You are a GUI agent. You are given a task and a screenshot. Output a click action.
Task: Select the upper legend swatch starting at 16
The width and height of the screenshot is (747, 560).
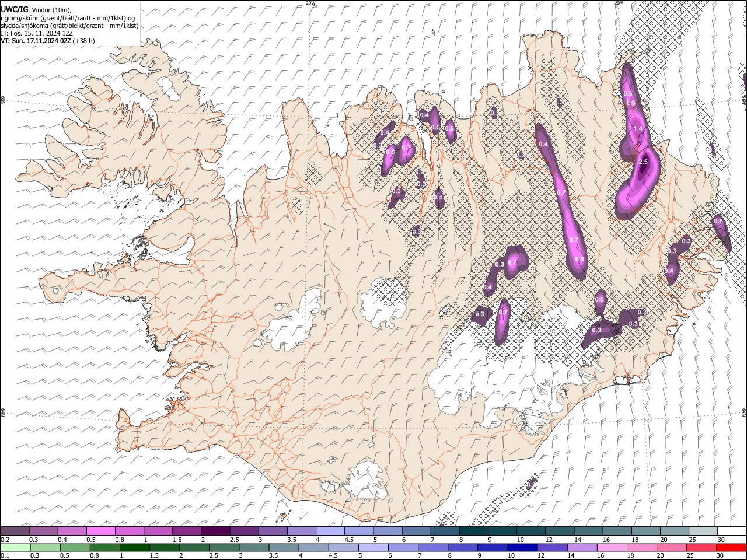coord(616,531)
